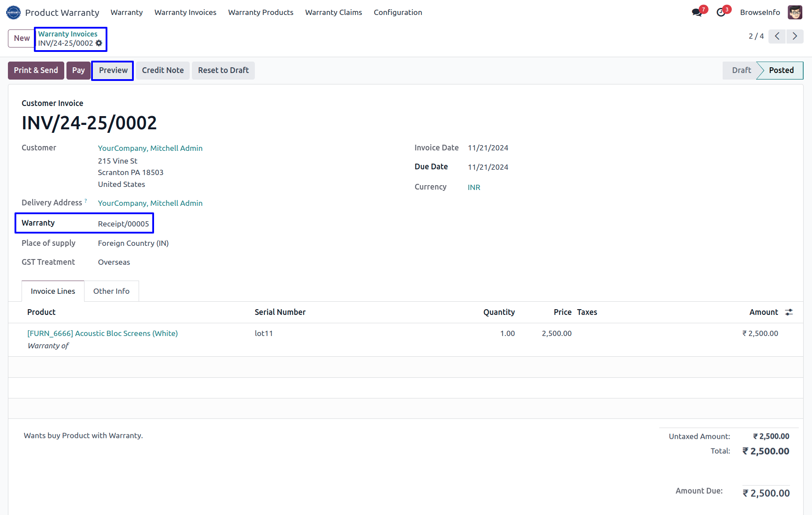
Task: Go to next record arrow
Action: pos(795,36)
